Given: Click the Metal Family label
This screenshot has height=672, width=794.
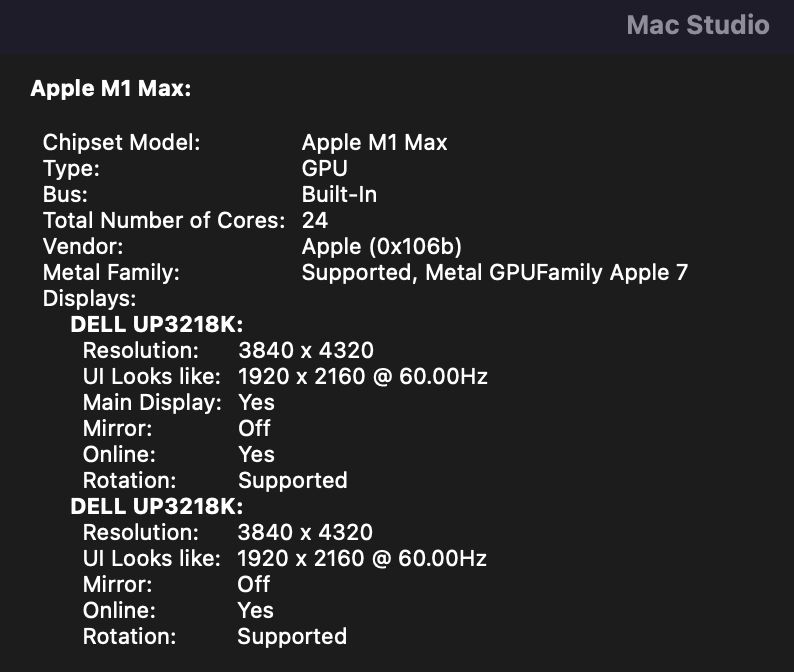Looking at the screenshot, I should pyautogui.click(x=110, y=272).
